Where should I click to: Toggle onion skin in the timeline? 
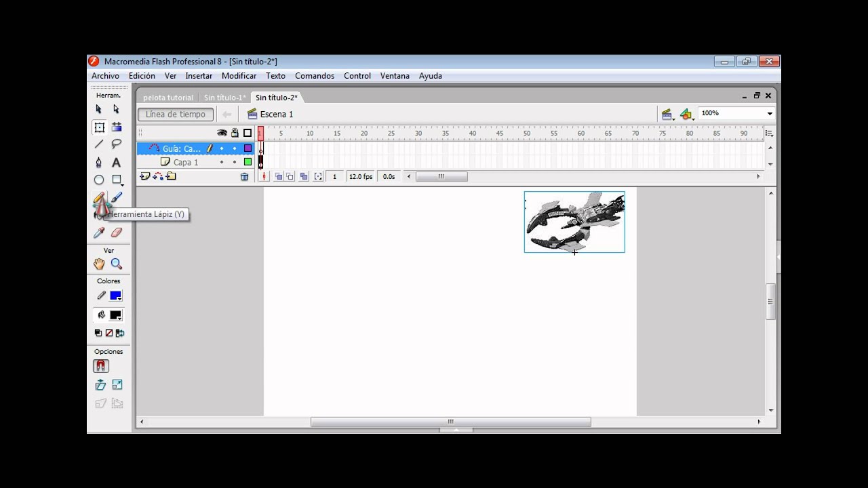(278, 176)
